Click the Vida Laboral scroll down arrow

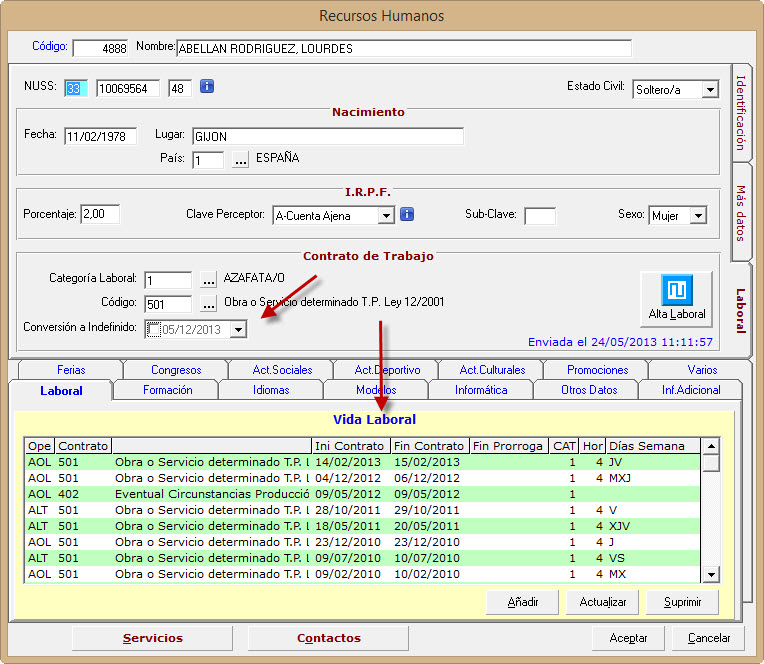coord(711,574)
